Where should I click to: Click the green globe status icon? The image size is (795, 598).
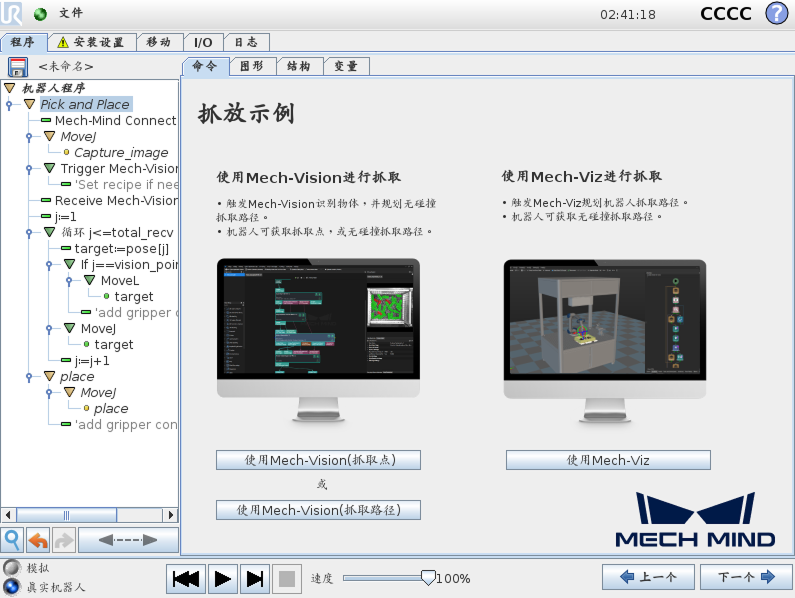(41, 14)
